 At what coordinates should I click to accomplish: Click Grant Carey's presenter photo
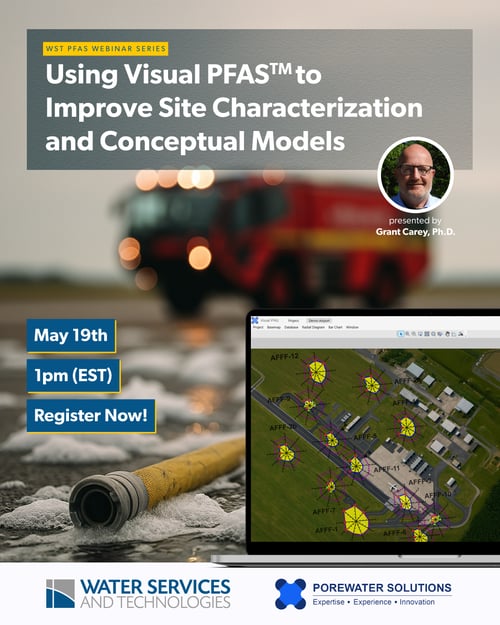click(x=415, y=174)
